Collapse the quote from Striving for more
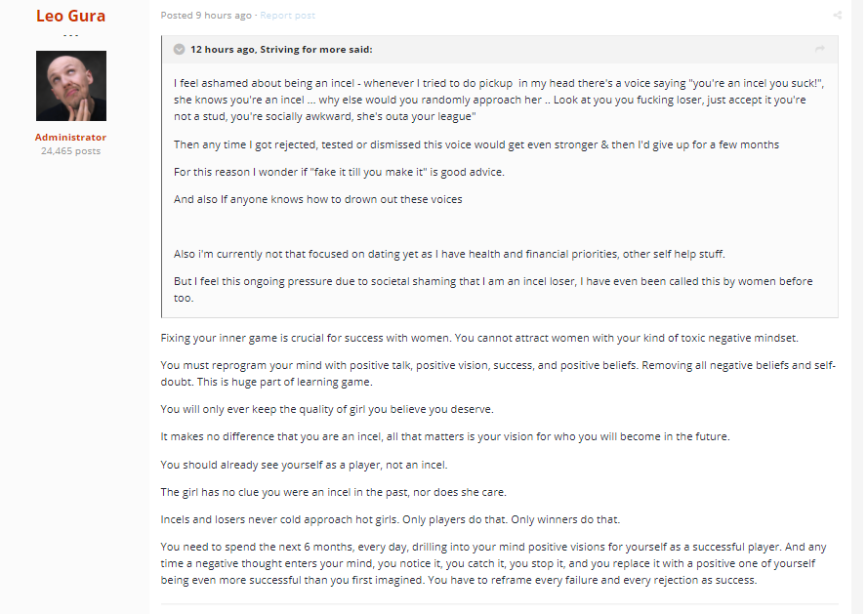 coord(179,49)
